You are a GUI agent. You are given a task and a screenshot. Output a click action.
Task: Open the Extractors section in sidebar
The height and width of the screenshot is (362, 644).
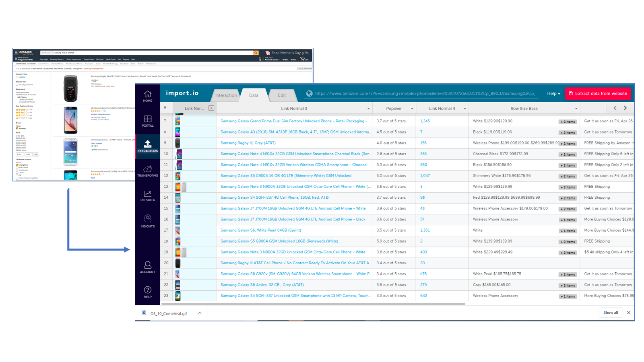tap(147, 146)
